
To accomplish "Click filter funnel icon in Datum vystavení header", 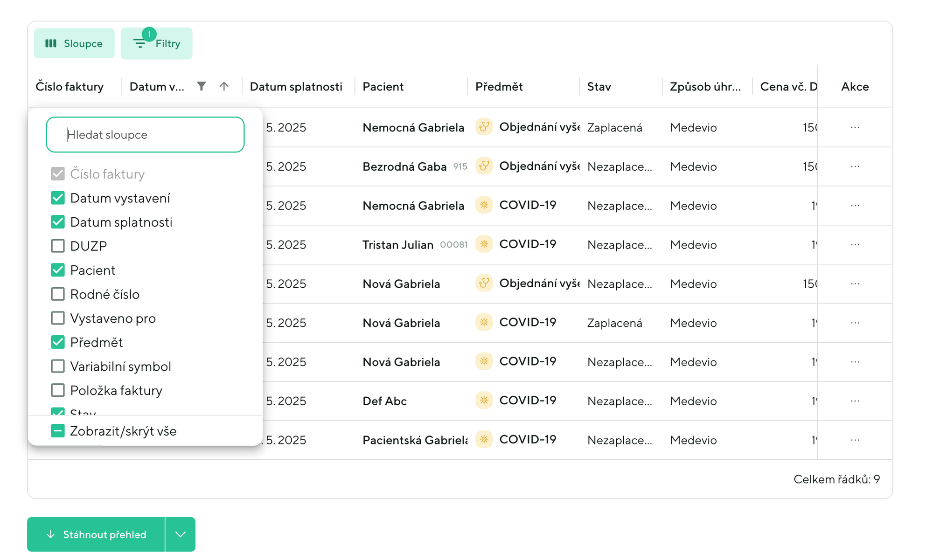I will coord(201,86).
